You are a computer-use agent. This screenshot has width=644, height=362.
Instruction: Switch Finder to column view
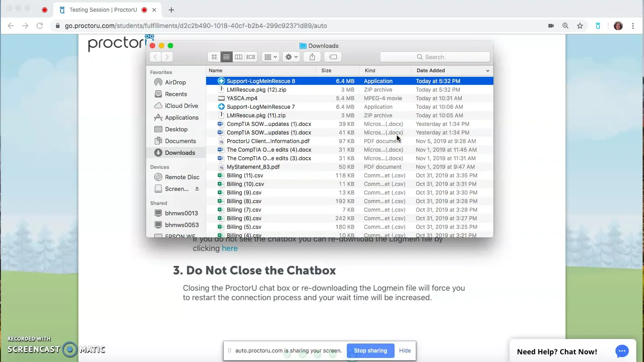pyautogui.click(x=239, y=57)
